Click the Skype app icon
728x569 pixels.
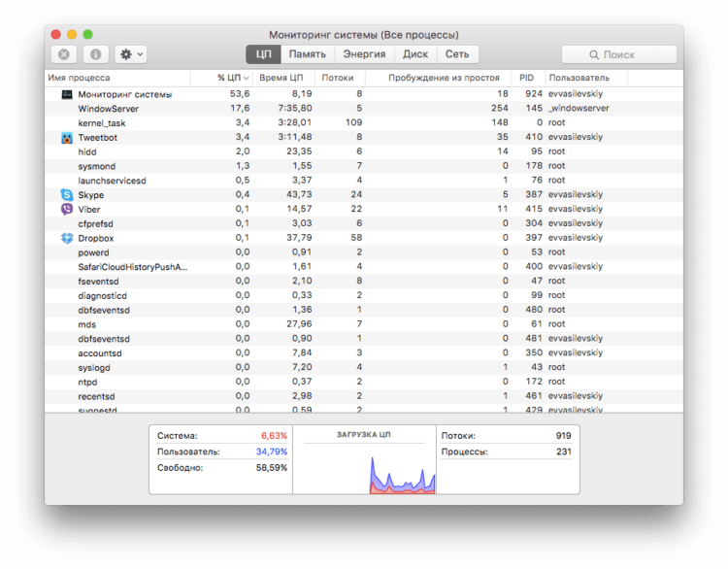[x=67, y=194]
